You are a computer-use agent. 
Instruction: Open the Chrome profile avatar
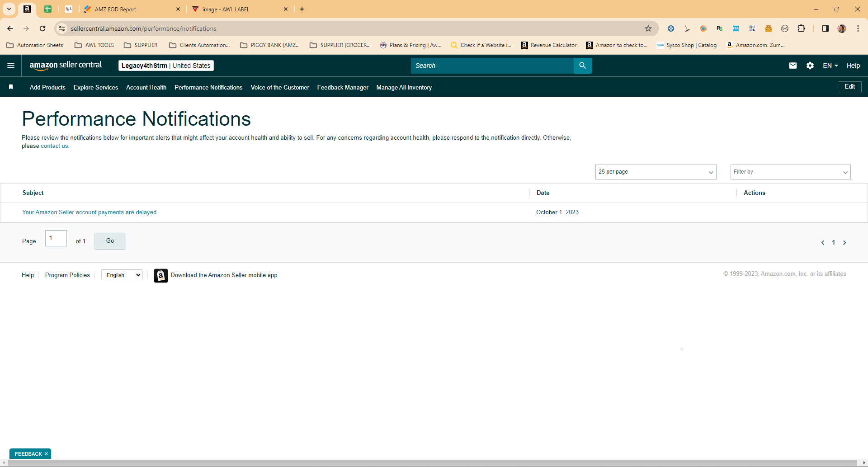841,28
